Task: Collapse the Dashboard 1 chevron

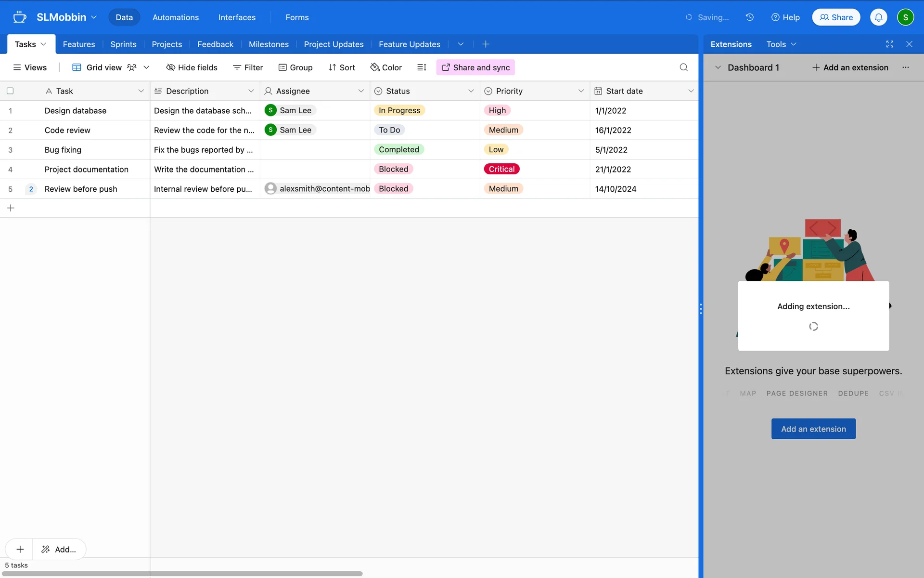Action: point(718,67)
